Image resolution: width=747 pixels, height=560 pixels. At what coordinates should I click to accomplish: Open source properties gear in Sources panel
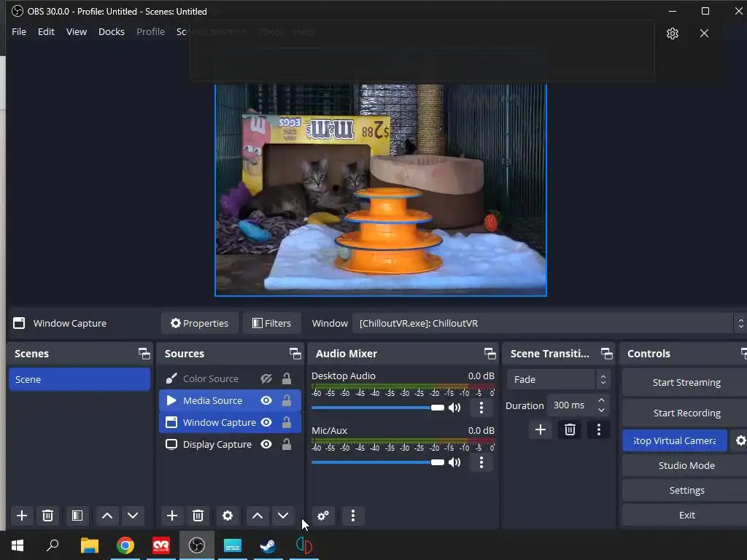(228, 516)
